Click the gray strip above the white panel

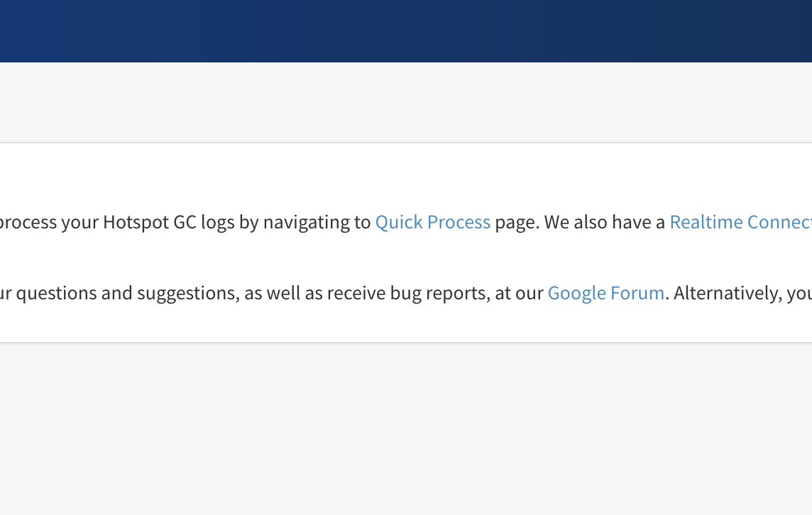point(406,102)
